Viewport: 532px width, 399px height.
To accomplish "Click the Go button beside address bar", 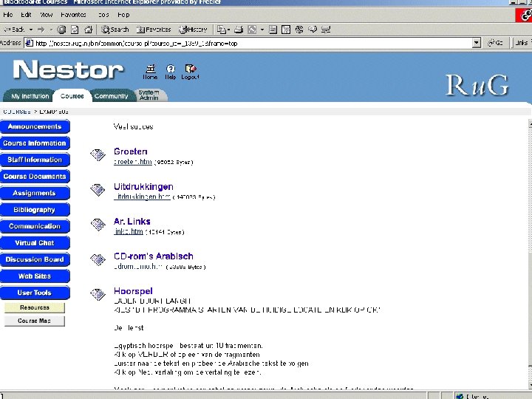I will pyautogui.click(x=495, y=43).
